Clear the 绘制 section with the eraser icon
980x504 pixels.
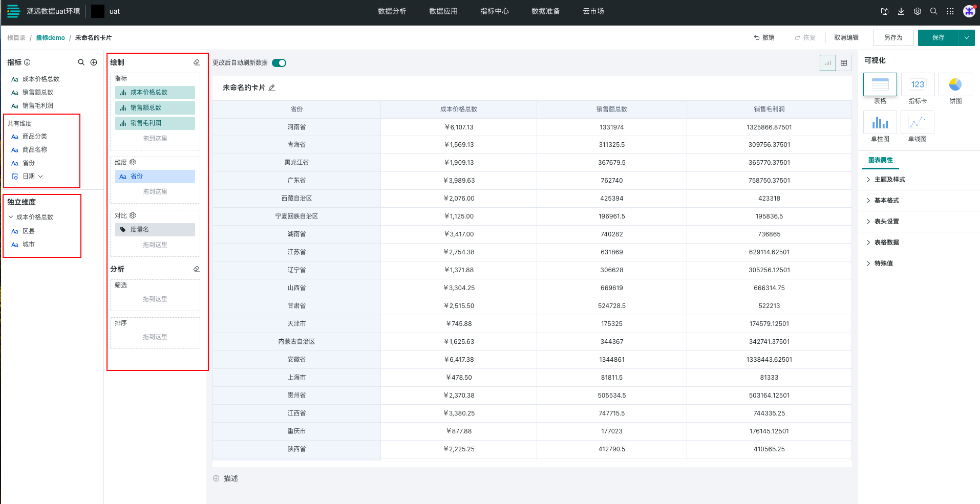[197, 62]
